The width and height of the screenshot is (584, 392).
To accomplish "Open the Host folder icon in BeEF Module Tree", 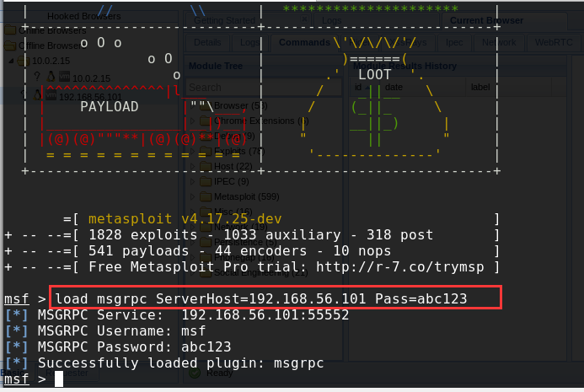I will click(x=206, y=166).
